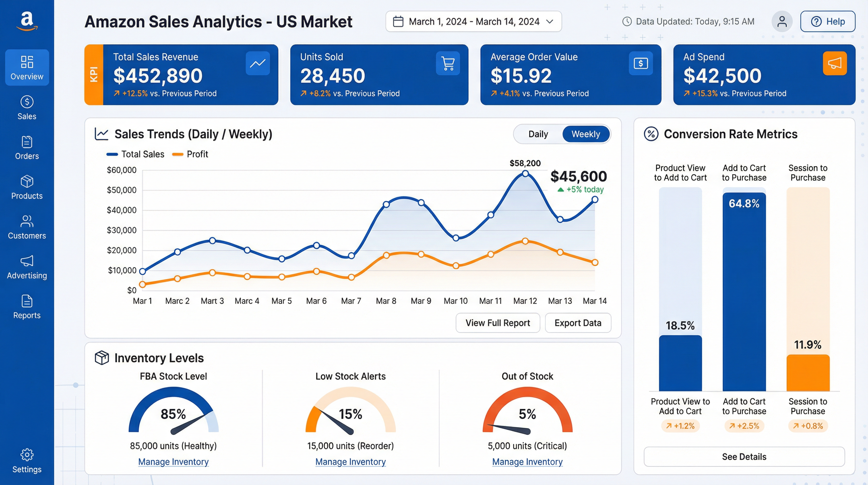Open the Overview panel in the sidebar

coord(26,67)
